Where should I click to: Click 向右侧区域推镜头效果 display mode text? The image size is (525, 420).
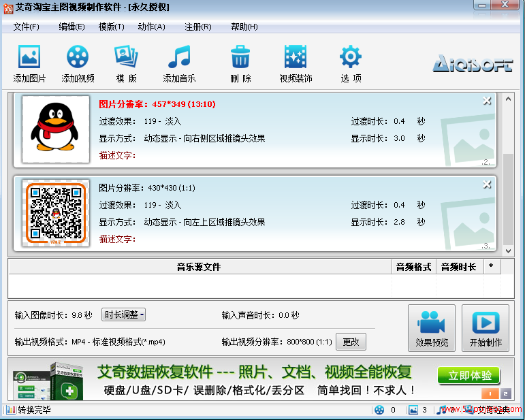pos(224,138)
